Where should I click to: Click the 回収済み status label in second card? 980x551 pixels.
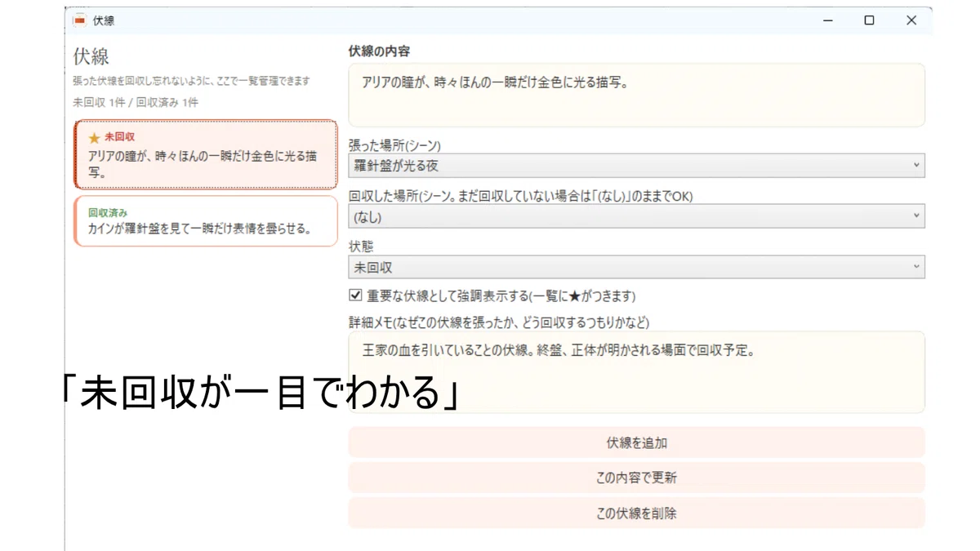tap(108, 213)
